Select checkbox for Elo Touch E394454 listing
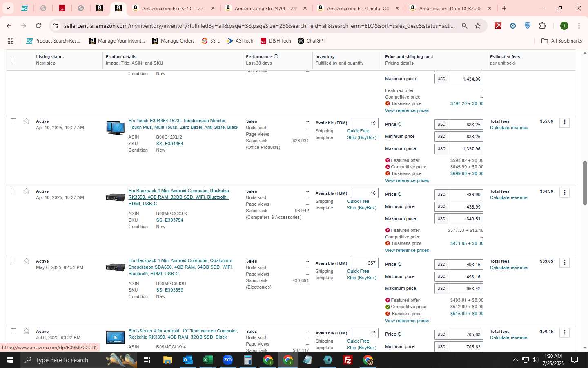 point(13,121)
